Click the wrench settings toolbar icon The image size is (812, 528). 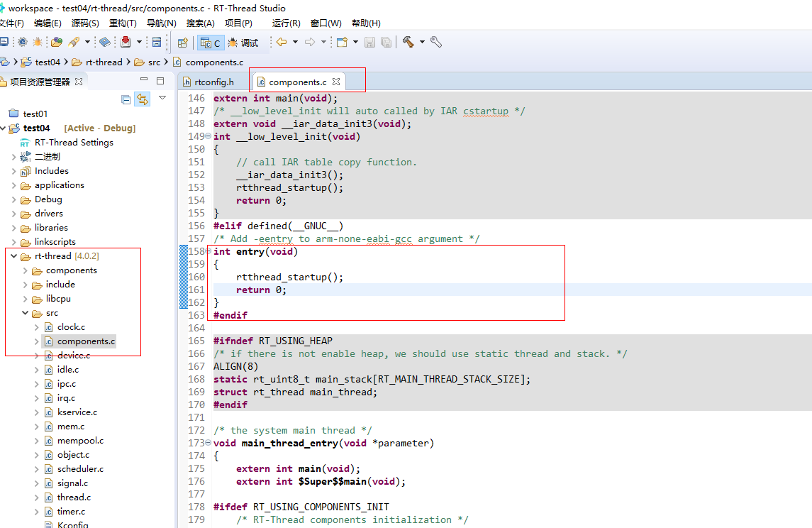coord(436,42)
